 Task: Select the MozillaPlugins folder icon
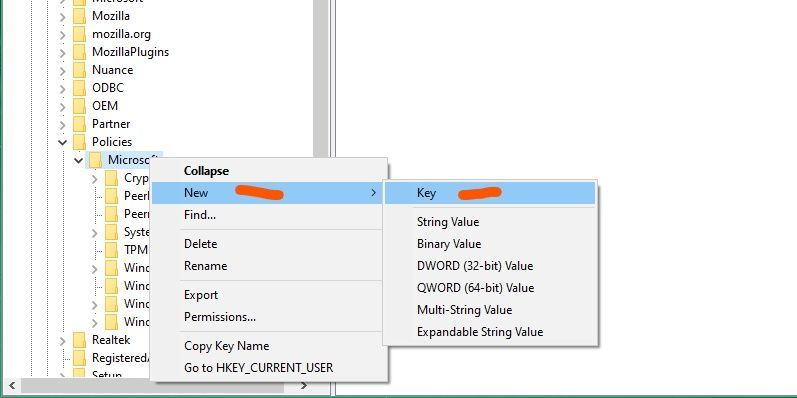[79, 52]
